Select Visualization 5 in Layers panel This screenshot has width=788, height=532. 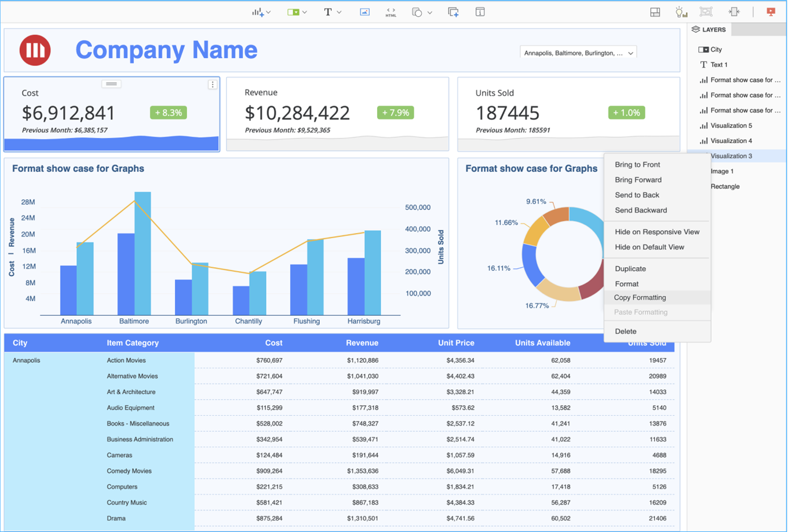pos(731,126)
